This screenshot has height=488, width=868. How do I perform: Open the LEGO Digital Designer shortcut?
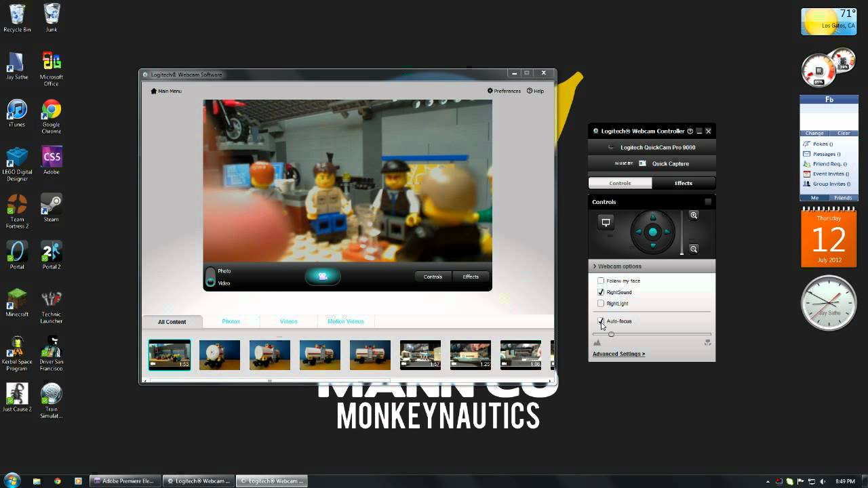pos(17,164)
